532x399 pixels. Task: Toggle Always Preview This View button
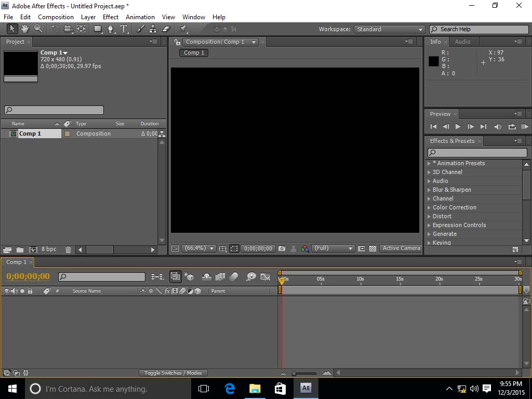[x=175, y=248]
